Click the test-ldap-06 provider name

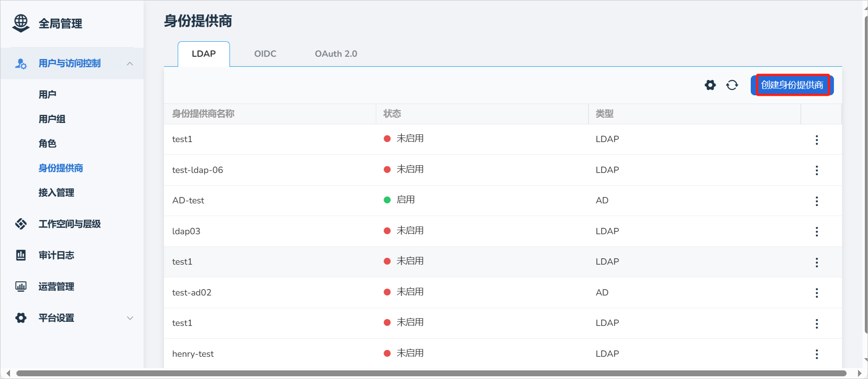[x=198, y=170]
